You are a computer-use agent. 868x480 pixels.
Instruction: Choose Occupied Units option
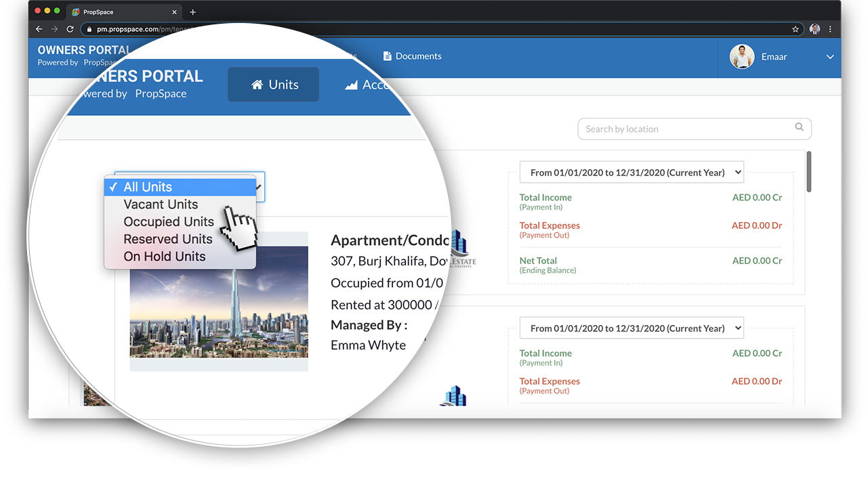point(180,221)
